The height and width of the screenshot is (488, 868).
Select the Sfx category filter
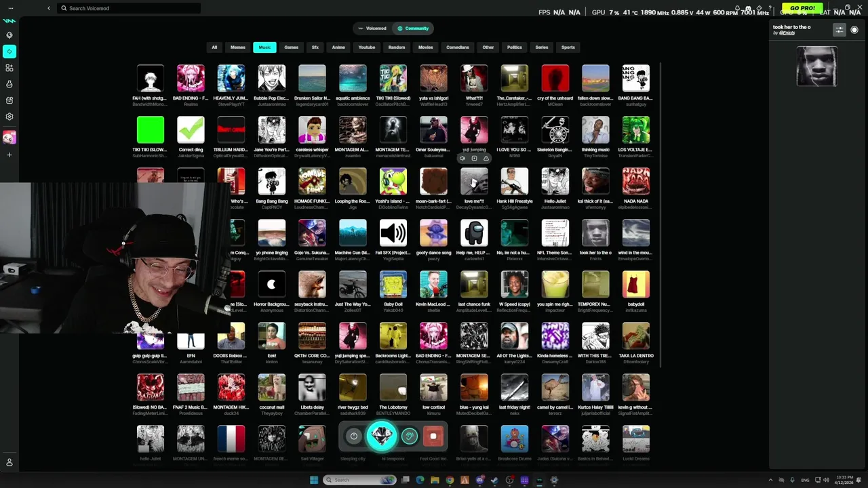[315, 47]
